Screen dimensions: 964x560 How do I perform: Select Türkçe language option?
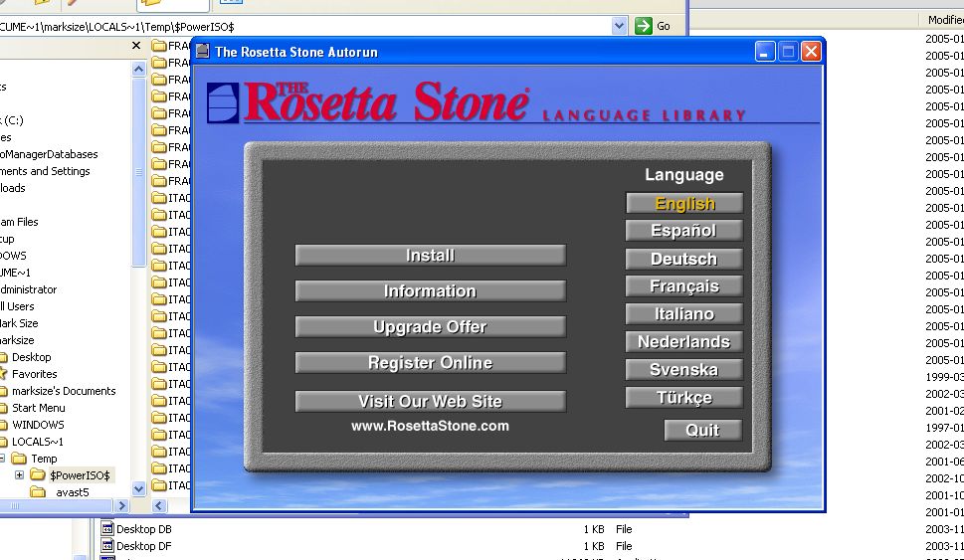tap(684, 398)
